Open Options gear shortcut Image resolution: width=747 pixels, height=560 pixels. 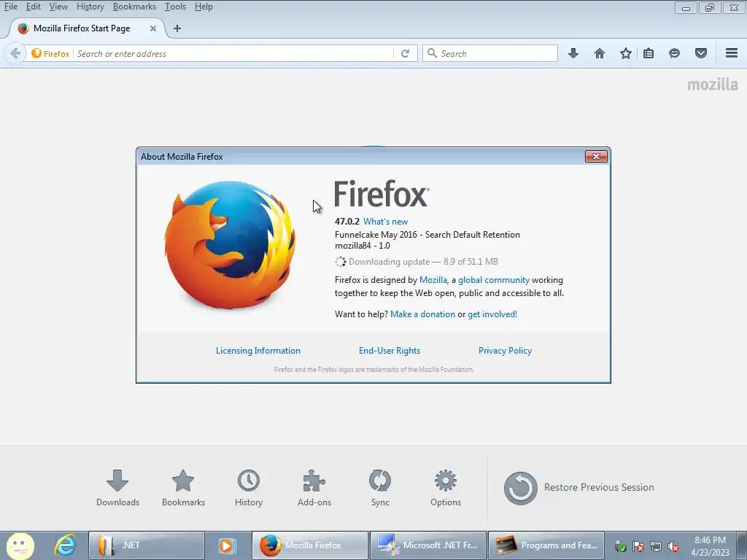click(446, 488)
